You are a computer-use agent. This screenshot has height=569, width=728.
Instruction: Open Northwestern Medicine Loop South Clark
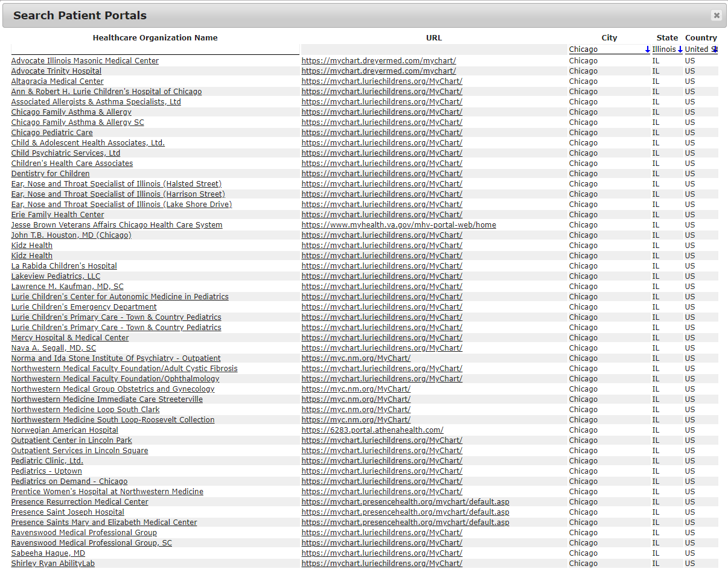click(x=85, y=410)
